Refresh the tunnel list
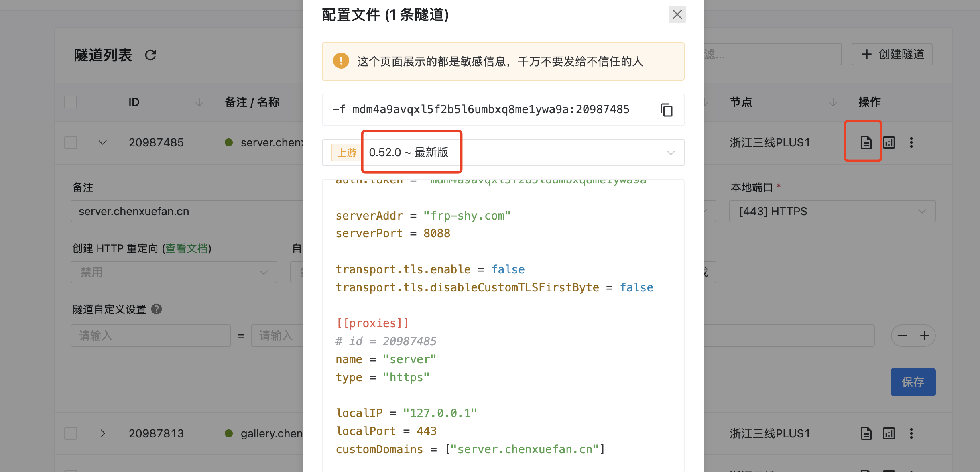 click(150, 55)
